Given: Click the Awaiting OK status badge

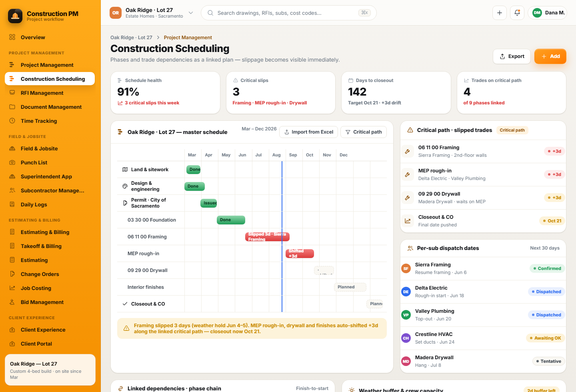Looking at the screenshot, I should point(545,338).
